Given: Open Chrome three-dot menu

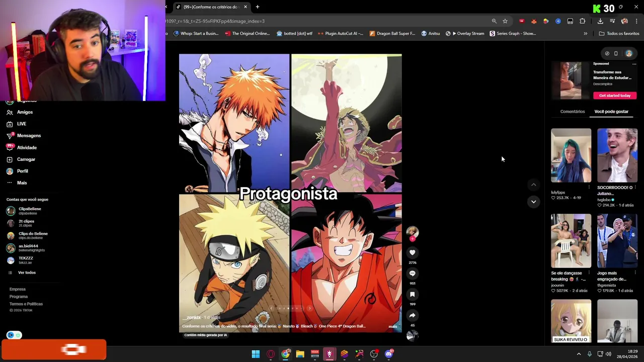Looking at the screenshot, I should 636,21.
